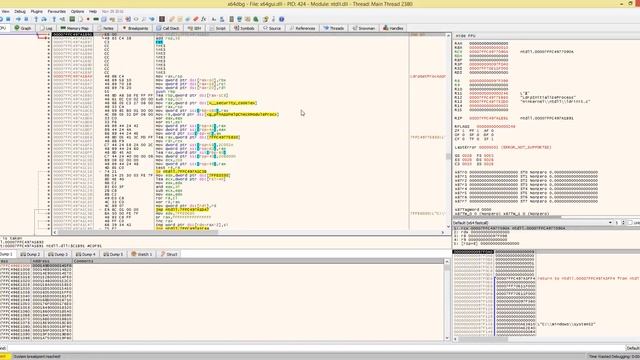Open the Favourites menu
The width and height of the screenshot is (640, 360).
tap(56, 11)
